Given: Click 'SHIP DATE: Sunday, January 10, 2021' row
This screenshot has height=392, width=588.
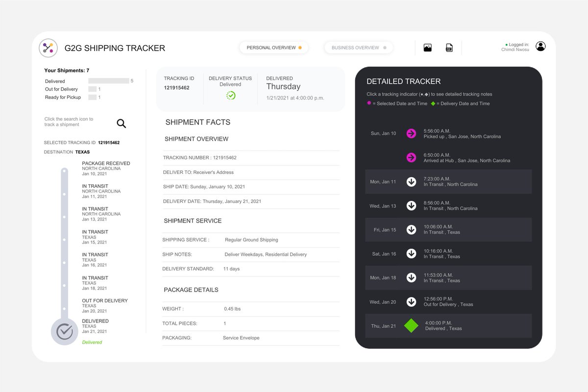Looking at the screenshot, I should coord(251,187).
